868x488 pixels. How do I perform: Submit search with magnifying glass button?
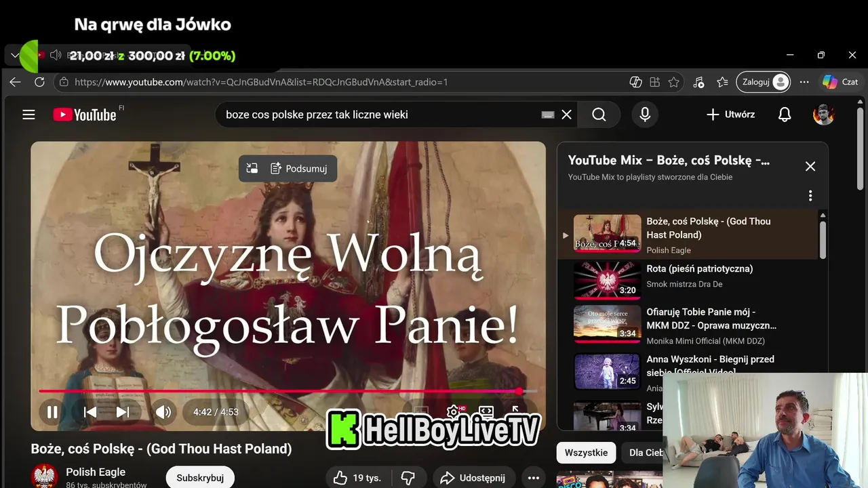(599, 115)
